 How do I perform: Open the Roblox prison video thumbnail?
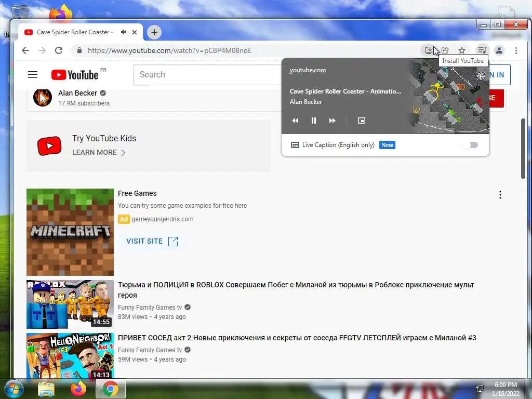point(70,304)
